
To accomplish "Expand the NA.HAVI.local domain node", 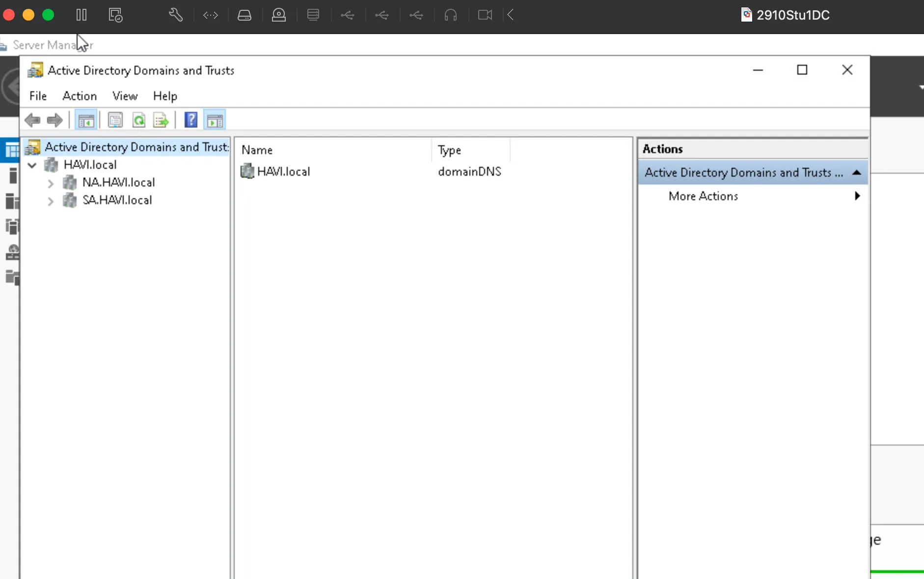I will 51,184.
